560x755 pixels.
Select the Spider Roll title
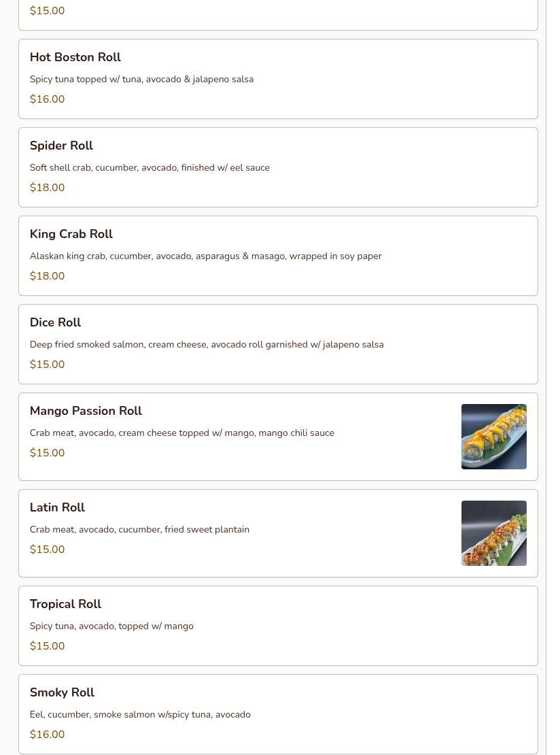(61, 146)
